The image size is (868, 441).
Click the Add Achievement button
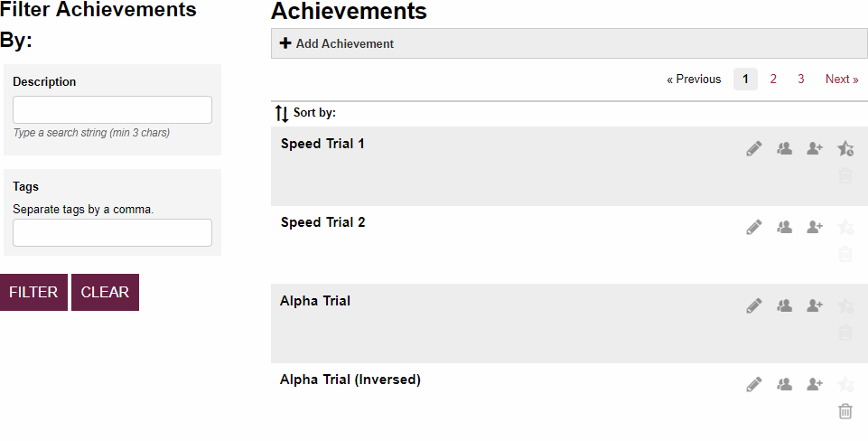point(337,43)
